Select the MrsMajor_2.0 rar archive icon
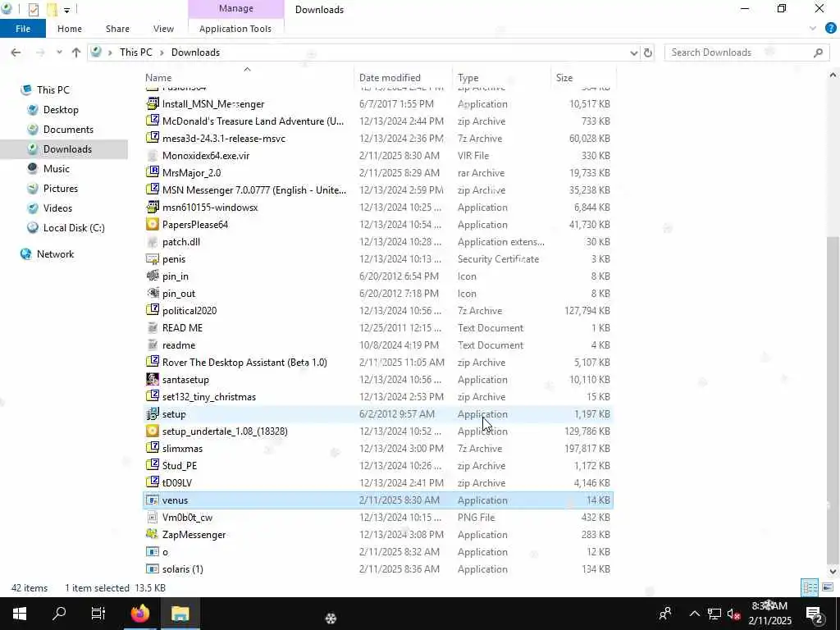This screenshot has height=630, width=840. (153, 172)
